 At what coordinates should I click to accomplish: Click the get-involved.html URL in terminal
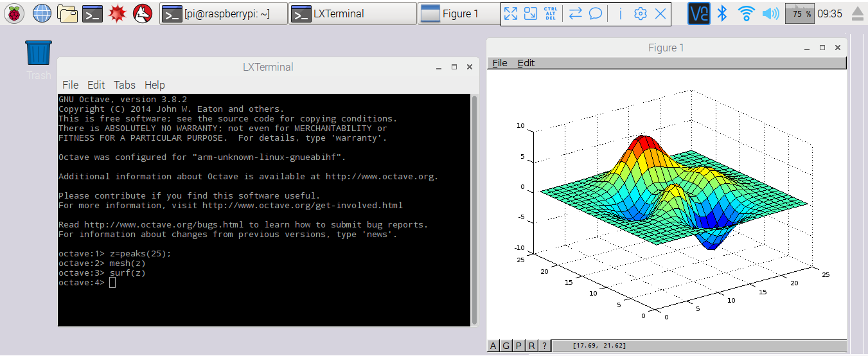coord(303,206)
